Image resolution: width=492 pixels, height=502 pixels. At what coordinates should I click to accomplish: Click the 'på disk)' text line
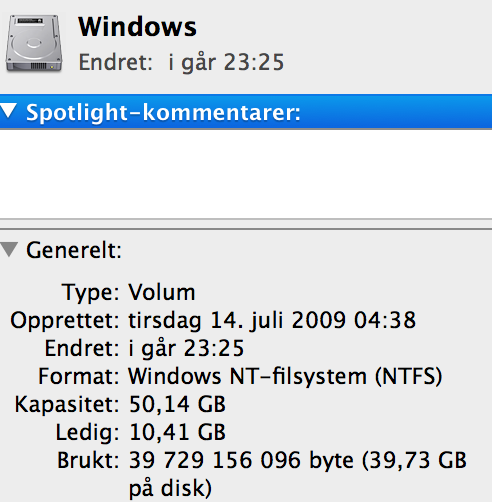[170, 489]
